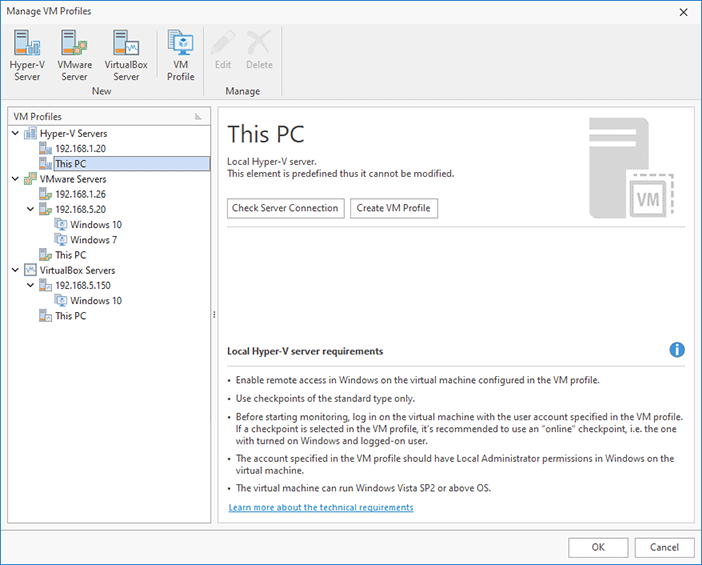Select Windows 10 profile under 192.168.5.20
The image size is (702, 565).
(x=96, y=225)
